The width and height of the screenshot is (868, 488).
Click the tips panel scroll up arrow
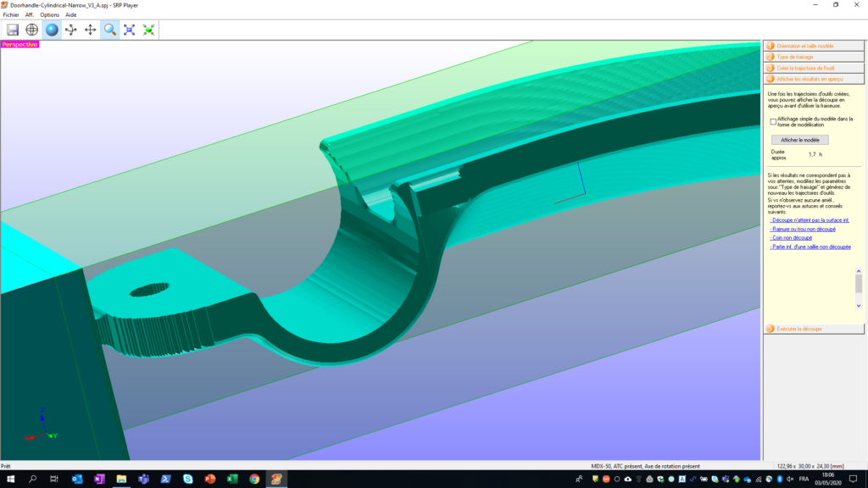859,271
